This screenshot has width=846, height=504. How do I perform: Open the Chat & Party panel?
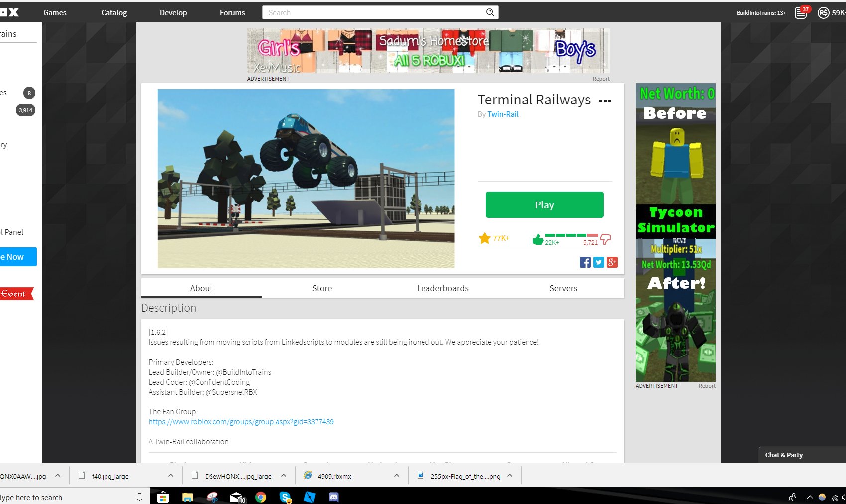802,455
